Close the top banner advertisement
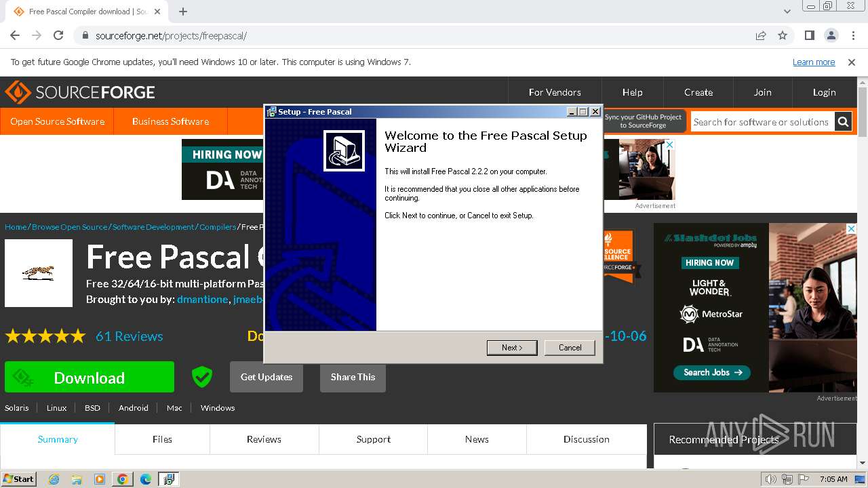The height and width of the screenshot is (488, 868). (670, 144)
